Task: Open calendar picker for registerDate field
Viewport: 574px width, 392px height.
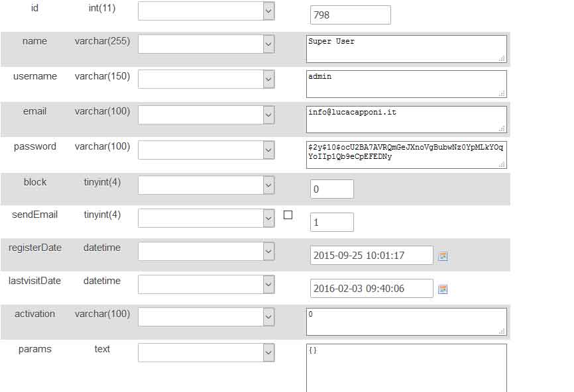Action: [x=443, y=256]
